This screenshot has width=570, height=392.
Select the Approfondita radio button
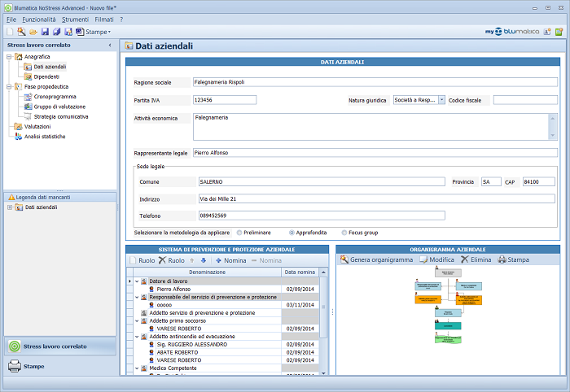click(292, 233)
